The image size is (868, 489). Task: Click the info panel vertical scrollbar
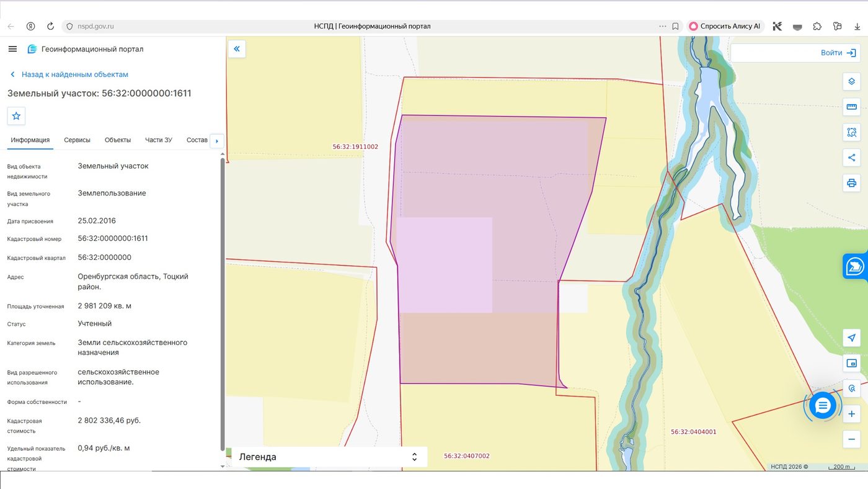pos(223,304)
